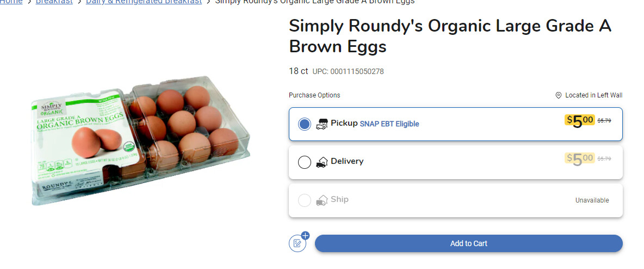Click the location pin icon
644x269 pixels.
coord(558,95)
